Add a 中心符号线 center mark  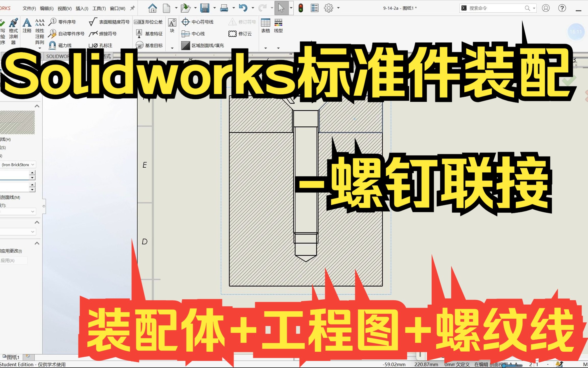[198, 22]
